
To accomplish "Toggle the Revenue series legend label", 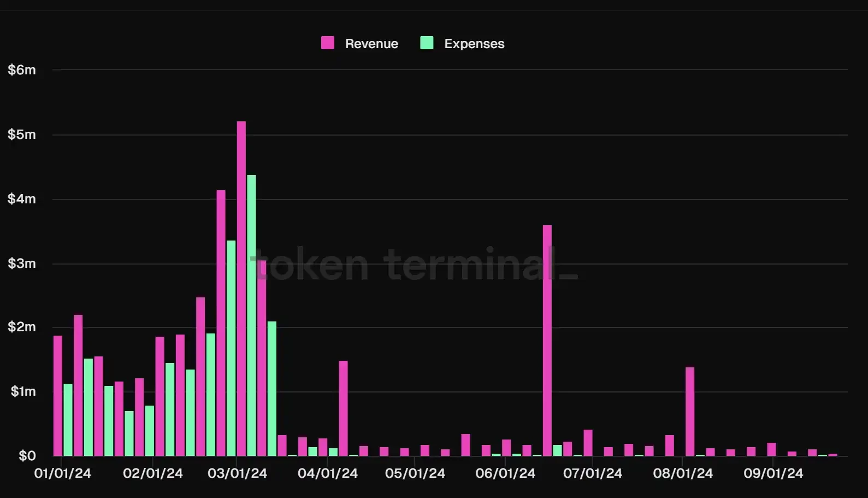I will pos(371,44).
